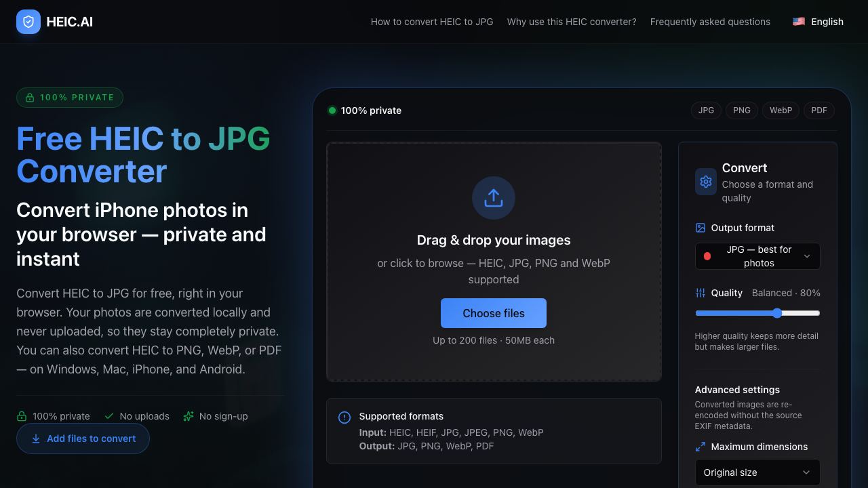Click the No sign-up text
Viewport: 868px width, 488px height.
point(223,416)
